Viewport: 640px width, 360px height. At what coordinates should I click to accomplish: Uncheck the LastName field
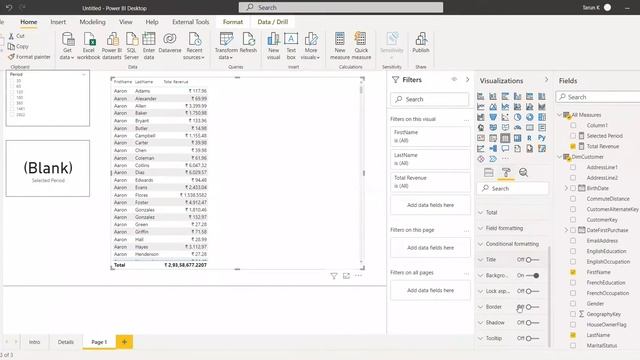click(573, 335)
